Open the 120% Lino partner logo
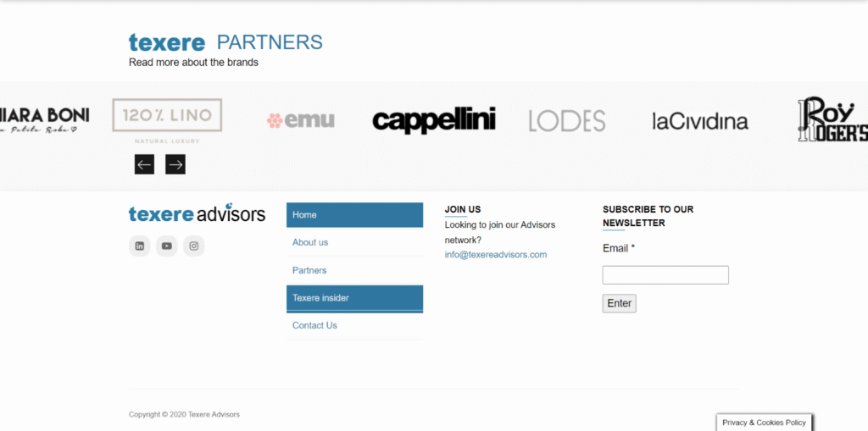Screen dimensions: 868x431 167,121
